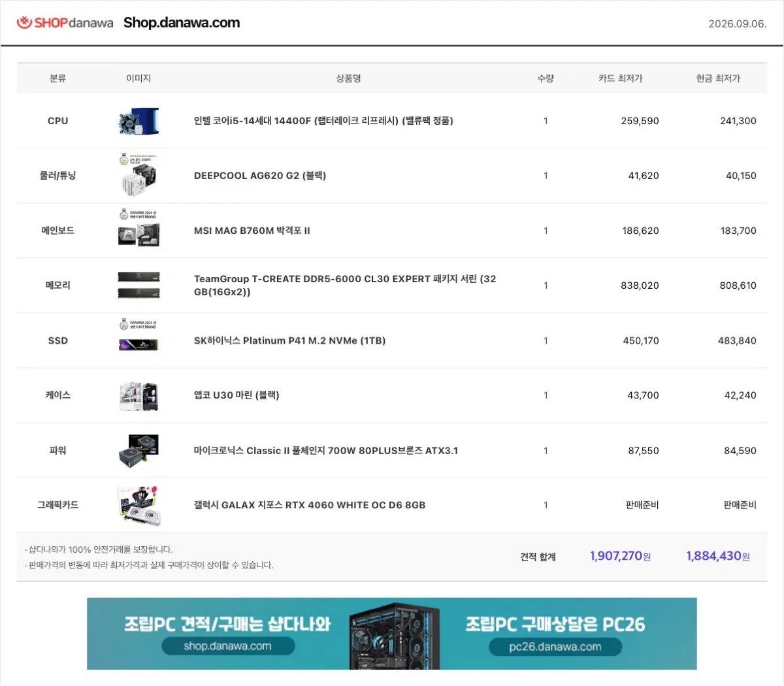Click the Shop.danawa.com heading text
Screen dimensions: 784x686
182,23
